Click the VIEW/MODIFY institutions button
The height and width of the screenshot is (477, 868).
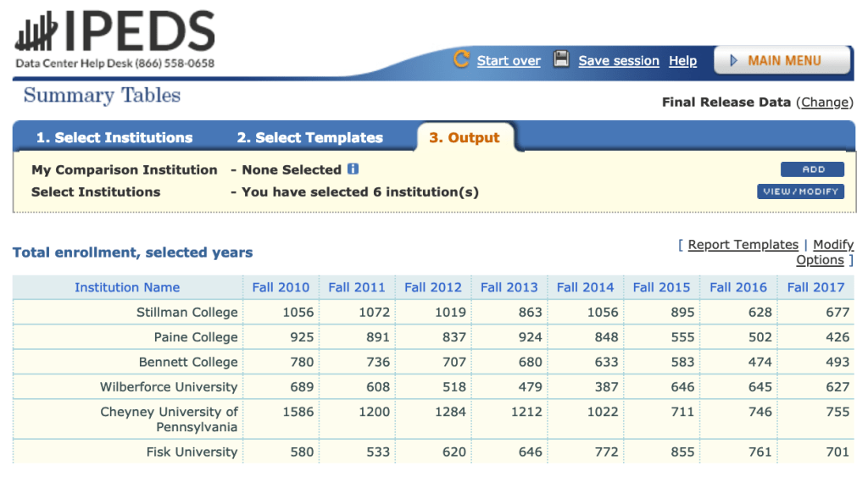tap(800, 191)
